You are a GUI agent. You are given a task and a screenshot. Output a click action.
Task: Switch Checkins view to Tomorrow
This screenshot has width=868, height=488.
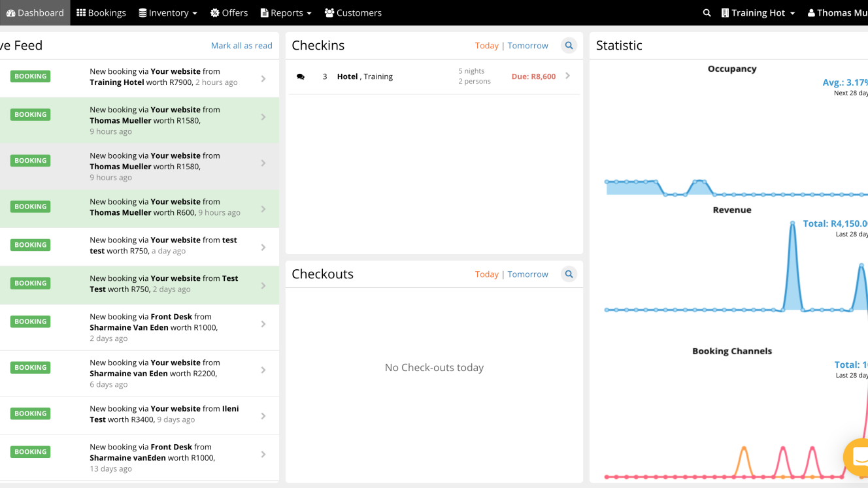(x=527, y=45)
